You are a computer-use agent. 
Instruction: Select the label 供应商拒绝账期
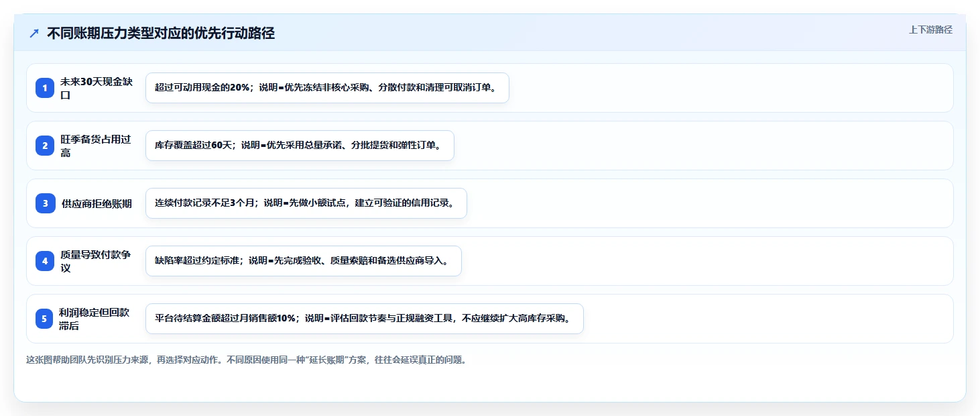(x=97, y=203)
